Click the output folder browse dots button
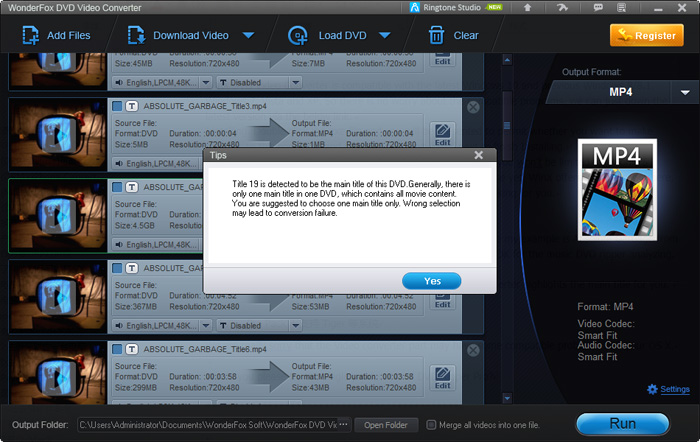700x442 pixels. click(343, 425)
